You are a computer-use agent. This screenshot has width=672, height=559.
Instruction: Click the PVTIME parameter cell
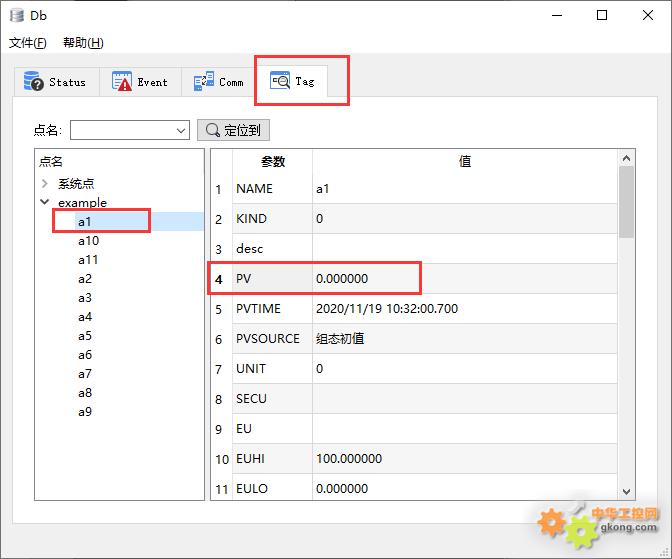click(x=273, y=309)
